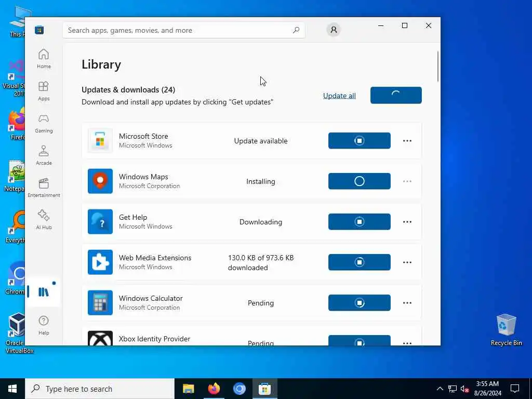
Task: Click the Library page vertical scrollbar
Action: tap(438, 66)
